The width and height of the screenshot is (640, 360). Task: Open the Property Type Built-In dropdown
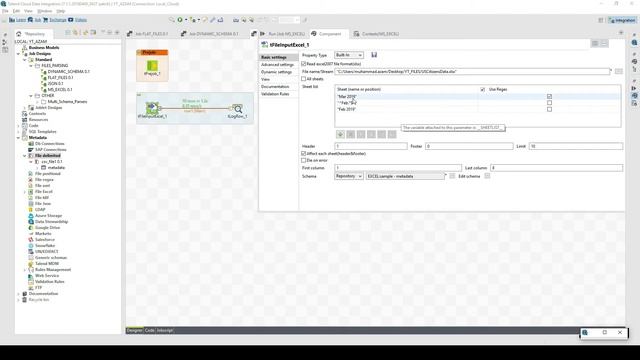tap(349, 55)
